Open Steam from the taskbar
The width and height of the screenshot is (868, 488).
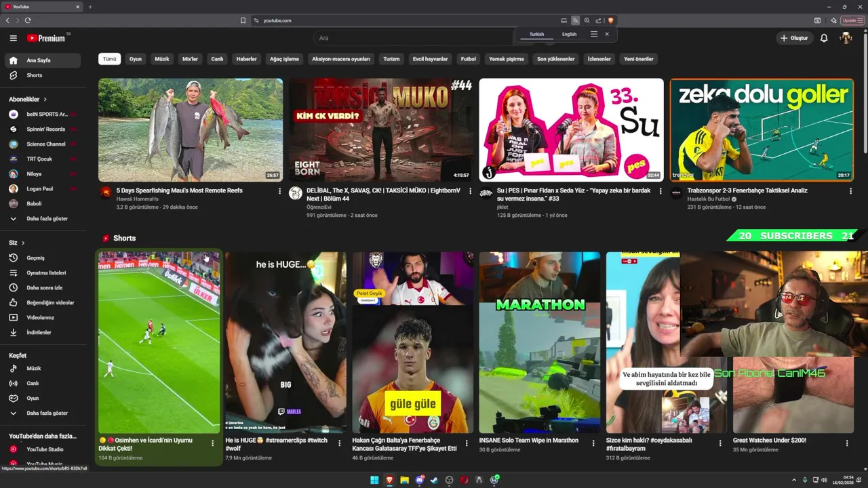(434, 480)
